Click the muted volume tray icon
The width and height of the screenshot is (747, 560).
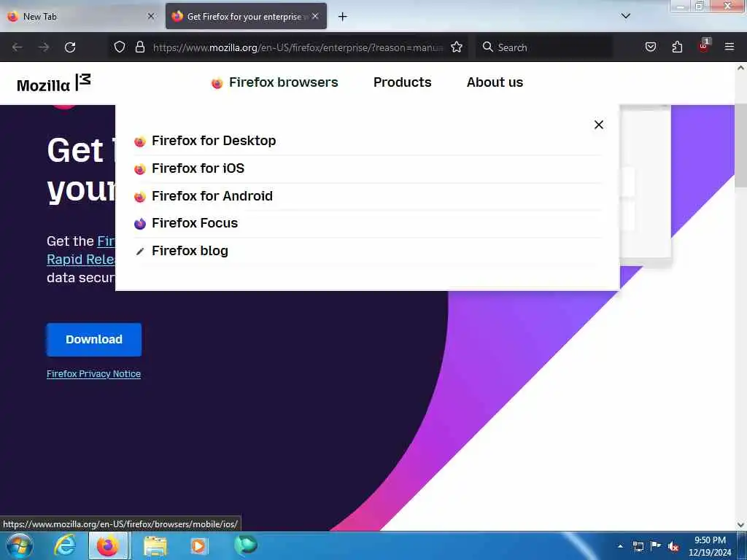(x=673, y=546)
